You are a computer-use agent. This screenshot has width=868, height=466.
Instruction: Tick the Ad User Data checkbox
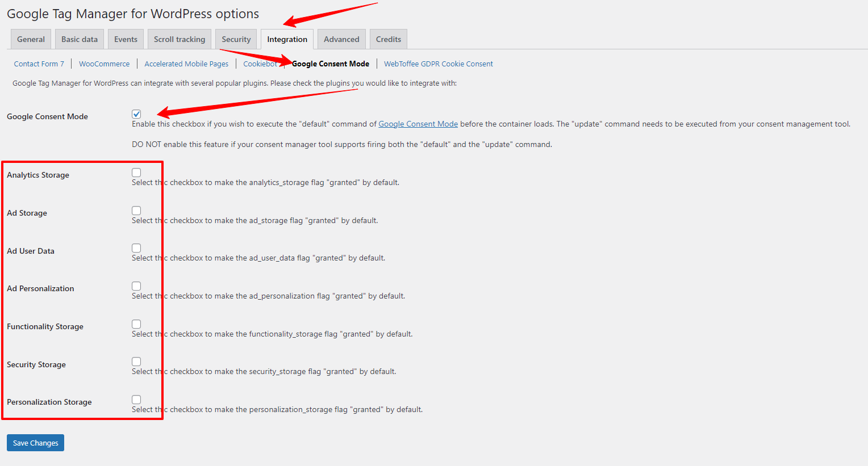click(x=136, y=248)
